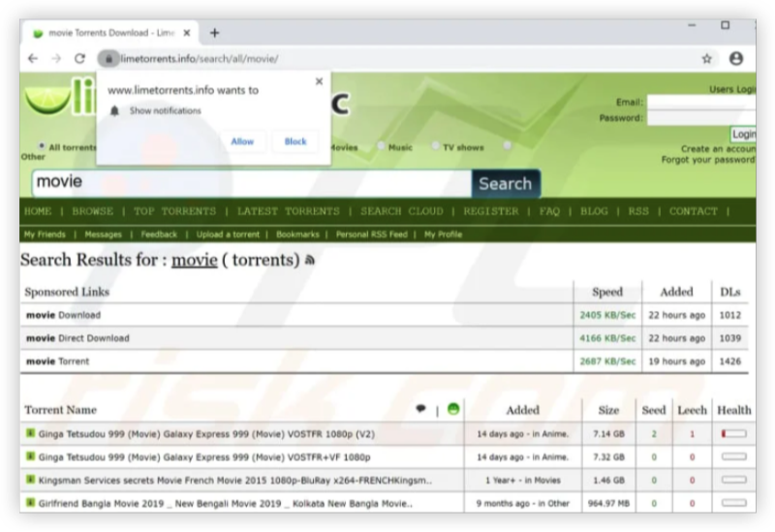775x532 pixels.
Task: Open sponsored link movie Download
Action: point(63,315)
